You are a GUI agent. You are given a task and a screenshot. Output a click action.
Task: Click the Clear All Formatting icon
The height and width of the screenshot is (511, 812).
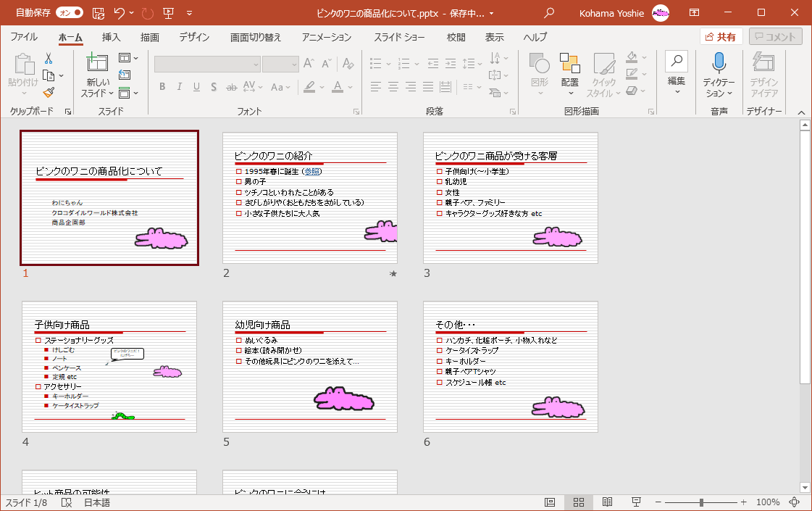coord(348,64)
